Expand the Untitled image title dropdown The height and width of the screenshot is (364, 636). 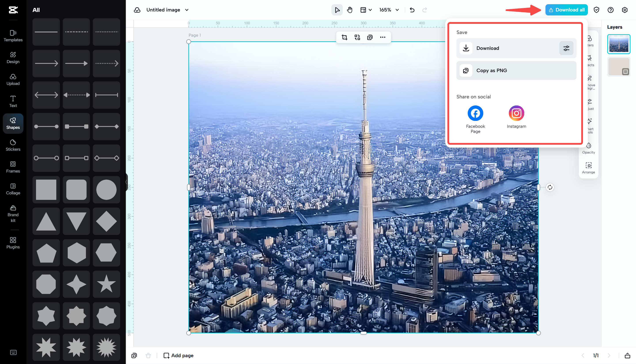(x=187, y=10)
